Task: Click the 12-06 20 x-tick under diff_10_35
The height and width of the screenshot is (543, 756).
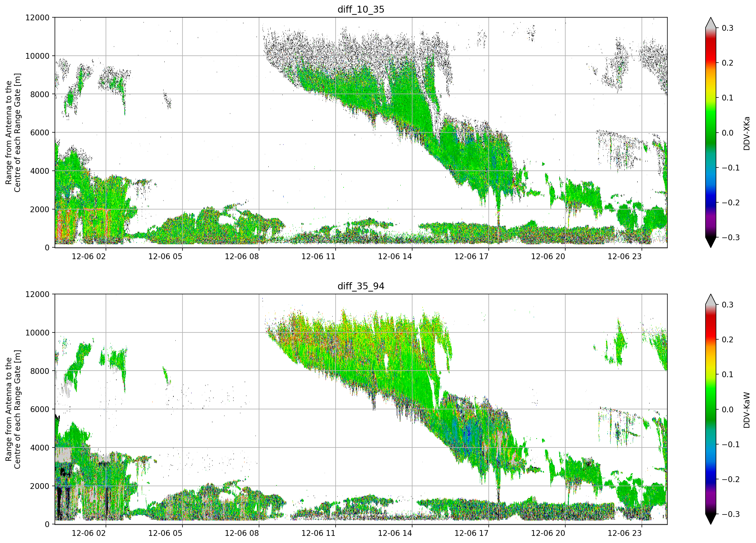Action: tap(548, 256)
